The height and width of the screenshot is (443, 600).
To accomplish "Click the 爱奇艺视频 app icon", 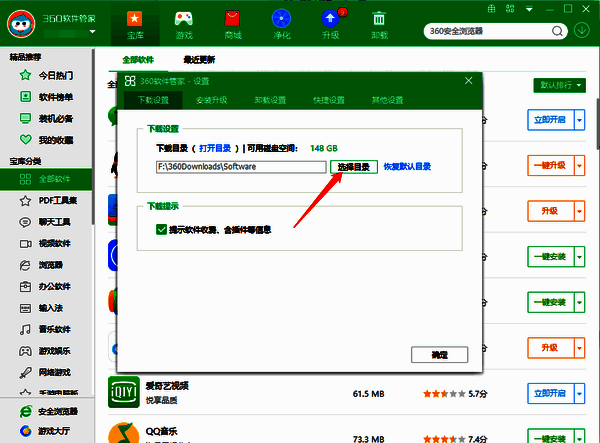I will point(124,392).
